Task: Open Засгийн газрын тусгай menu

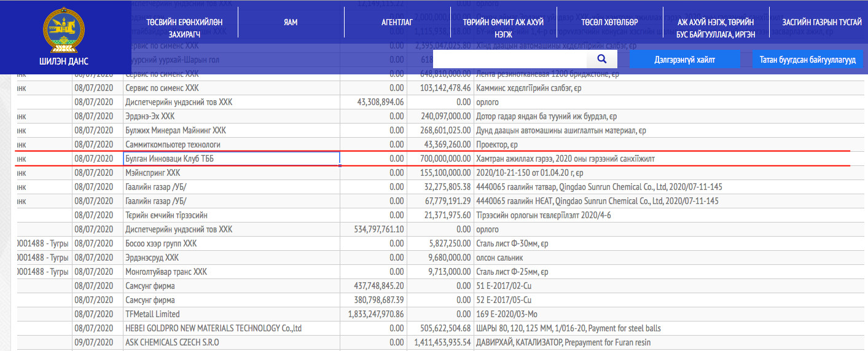Action: 821,23
